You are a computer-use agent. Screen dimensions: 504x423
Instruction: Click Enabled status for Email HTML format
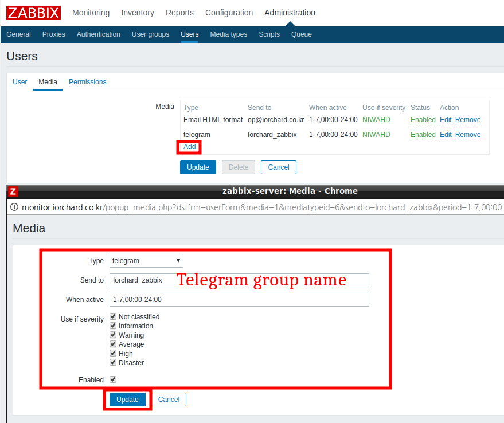pyautogui.click(x=423, y=120)
